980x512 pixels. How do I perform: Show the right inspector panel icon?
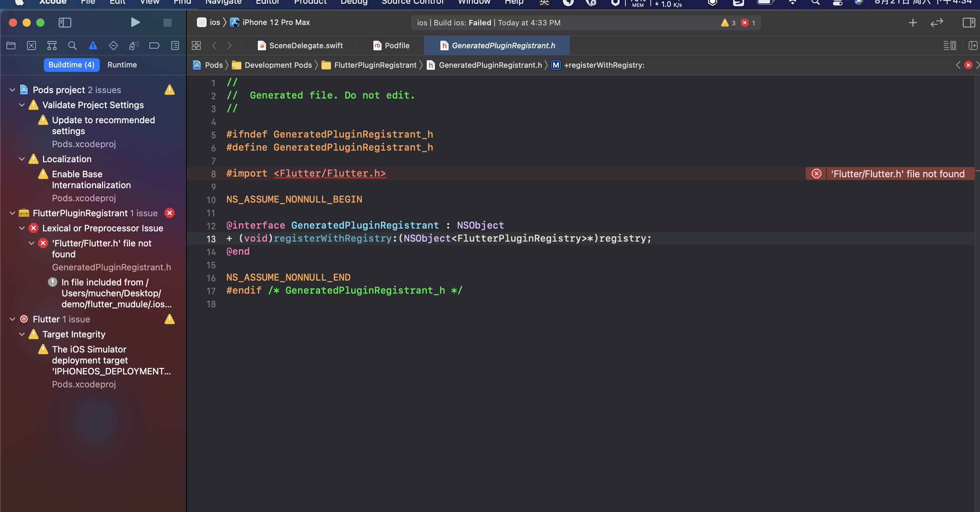click(x=968, y=23)
